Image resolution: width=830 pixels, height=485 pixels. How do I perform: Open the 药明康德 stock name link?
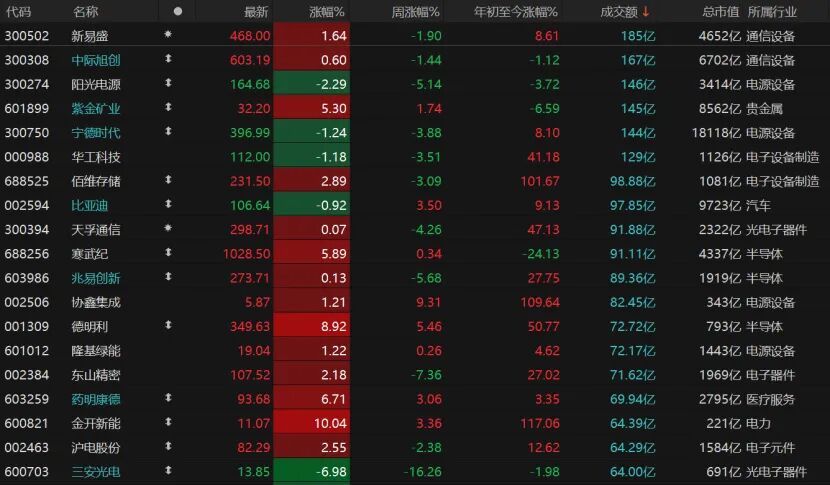(x=96, y=400)
